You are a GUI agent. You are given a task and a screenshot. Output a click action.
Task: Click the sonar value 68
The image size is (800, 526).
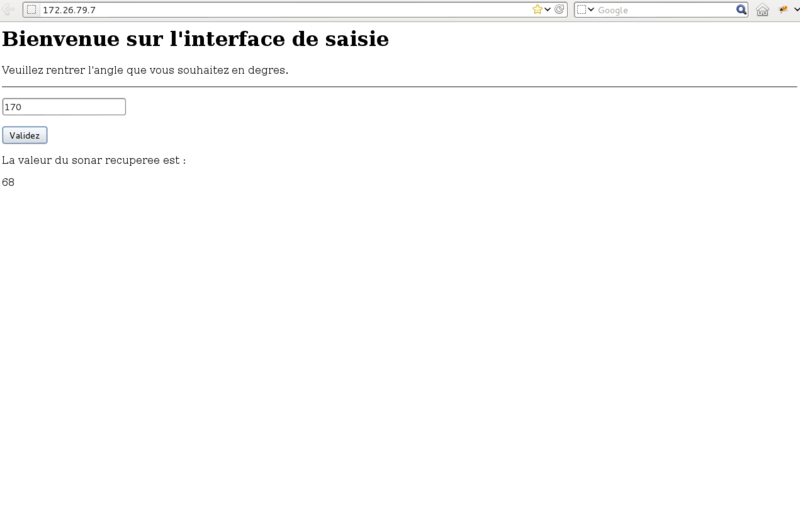[x=8, y=182]
